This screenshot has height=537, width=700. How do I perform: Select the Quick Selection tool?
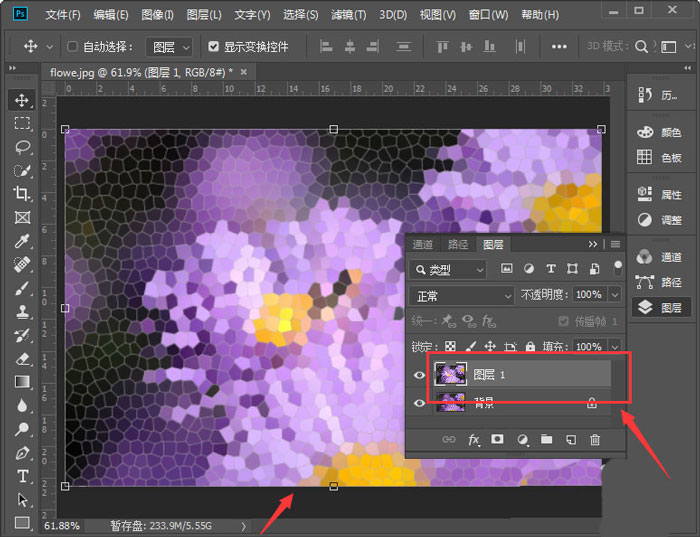21,171
